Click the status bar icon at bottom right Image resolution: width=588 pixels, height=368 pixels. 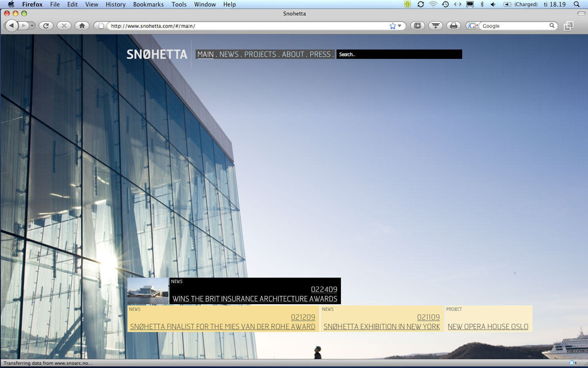point(571,363)
